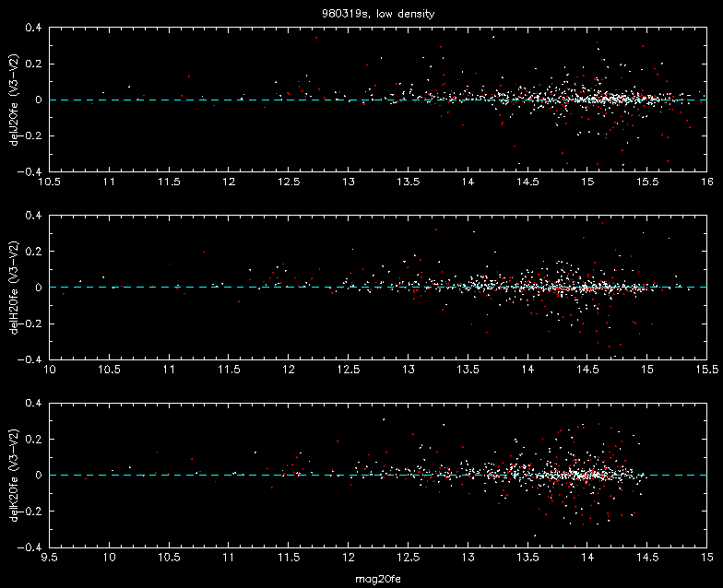
Task: Click the 10 tick label on middle plot
Action: [x=49, y=370]
